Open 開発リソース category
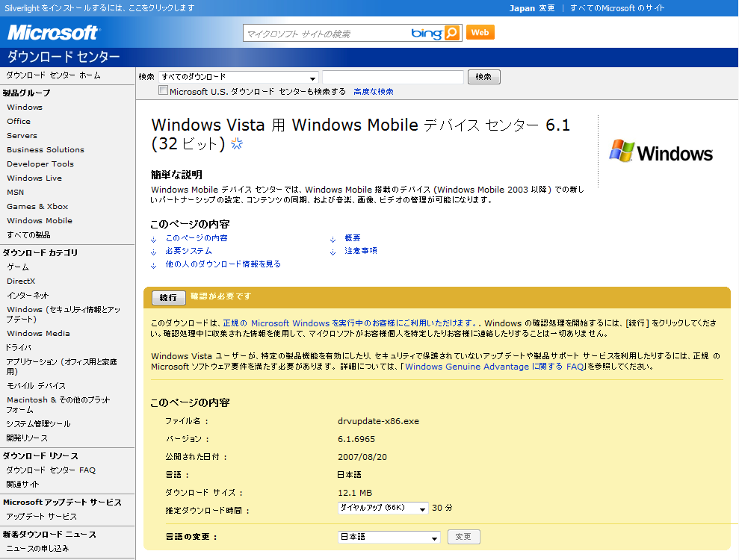Image resolution: width=739 pixels, height=560 pixels. (x=27, y=438)
